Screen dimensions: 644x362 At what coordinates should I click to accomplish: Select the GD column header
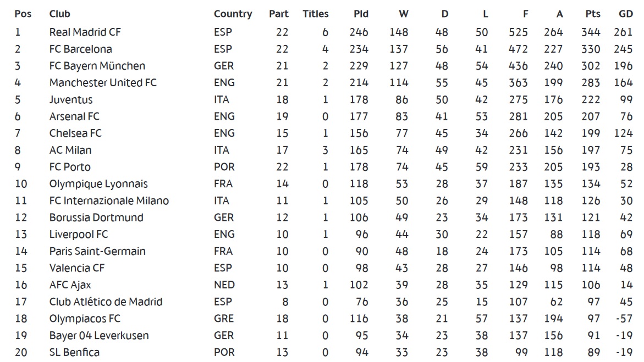625,14
